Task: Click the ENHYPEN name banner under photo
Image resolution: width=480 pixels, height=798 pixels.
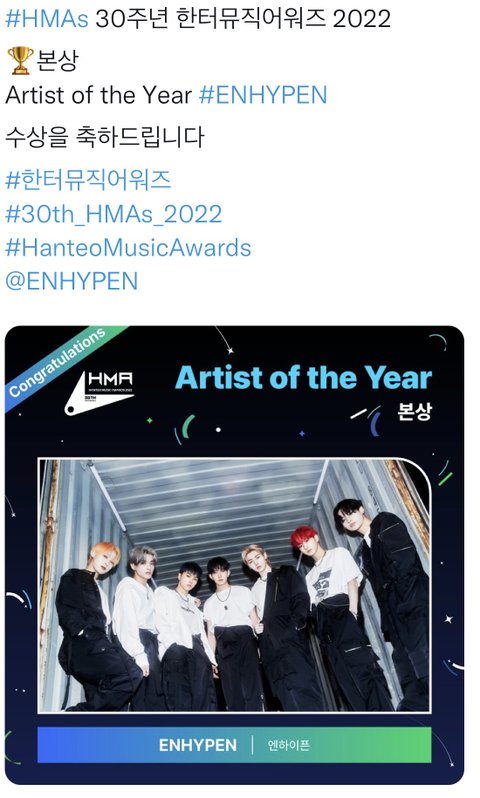Action: coord(234,745)
